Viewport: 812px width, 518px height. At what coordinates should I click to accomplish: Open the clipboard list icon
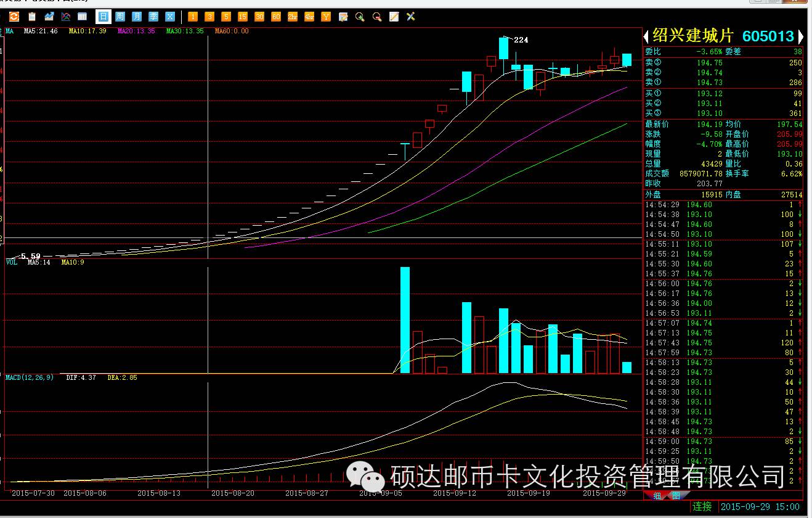[31, 17]
